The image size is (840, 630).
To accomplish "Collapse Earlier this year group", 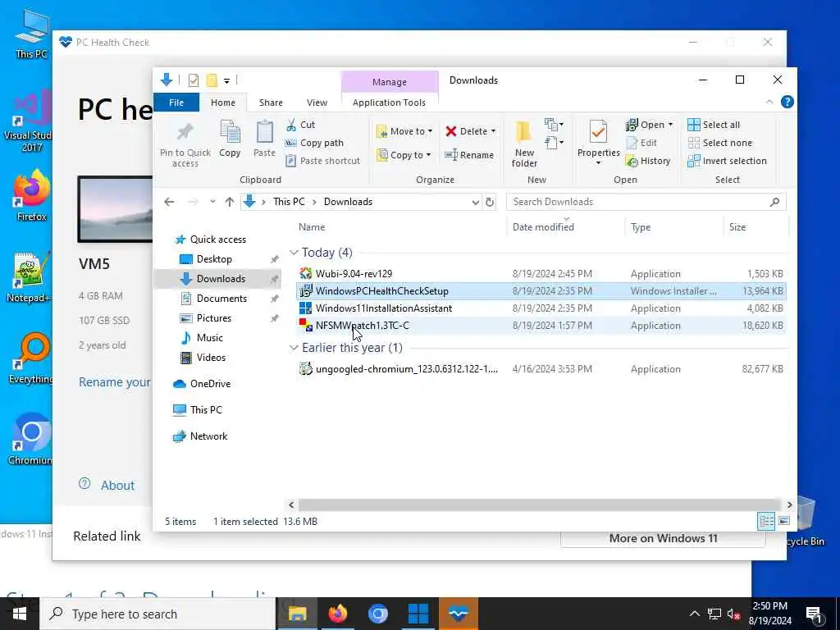I will [x=294, y=348].
